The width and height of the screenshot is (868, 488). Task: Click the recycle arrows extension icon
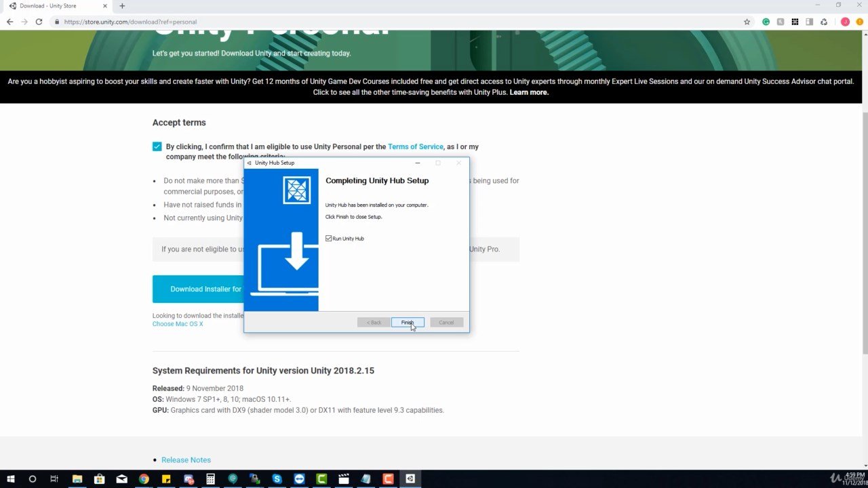click(824, 22)
